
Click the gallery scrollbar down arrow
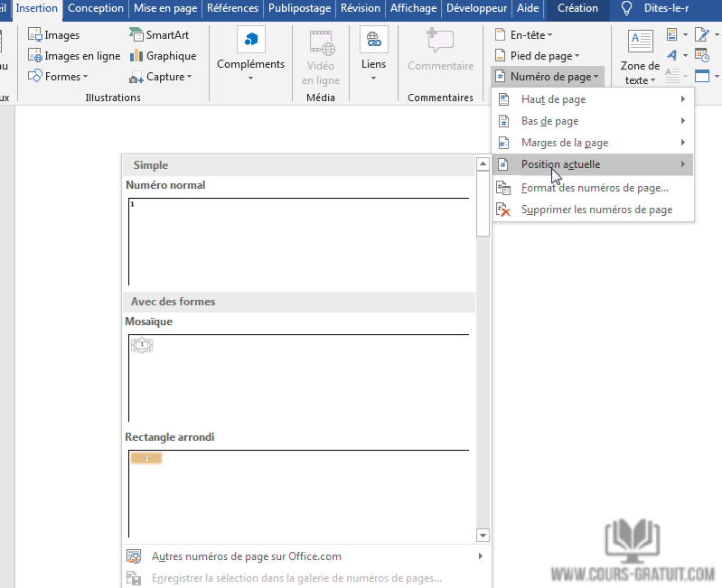483,535
